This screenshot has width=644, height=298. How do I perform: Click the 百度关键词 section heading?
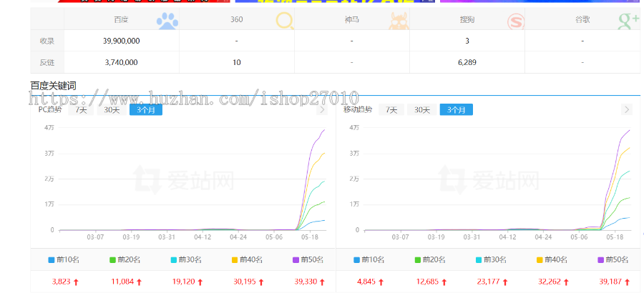(53, 86)
